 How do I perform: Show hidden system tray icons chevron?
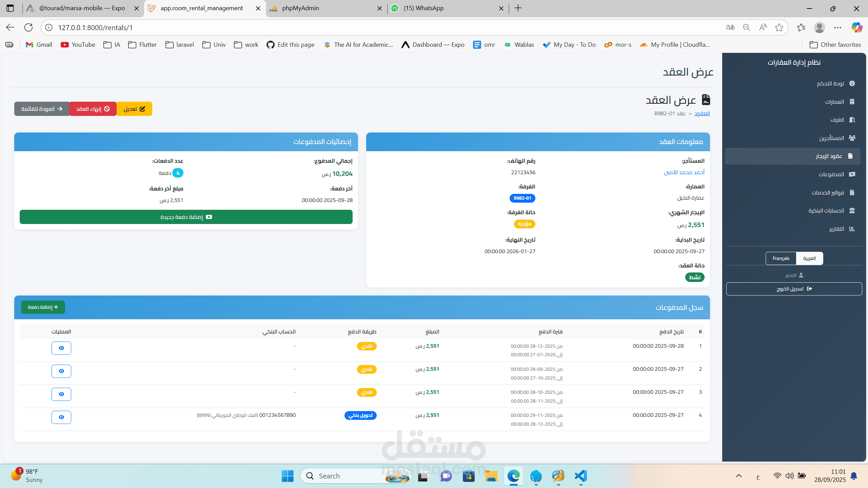(739, 476)
